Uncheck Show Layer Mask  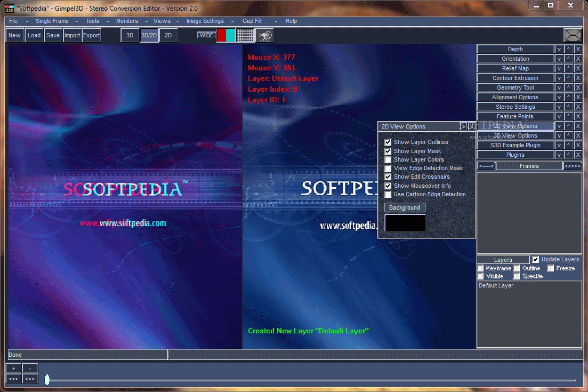click(x=388, y=151)
